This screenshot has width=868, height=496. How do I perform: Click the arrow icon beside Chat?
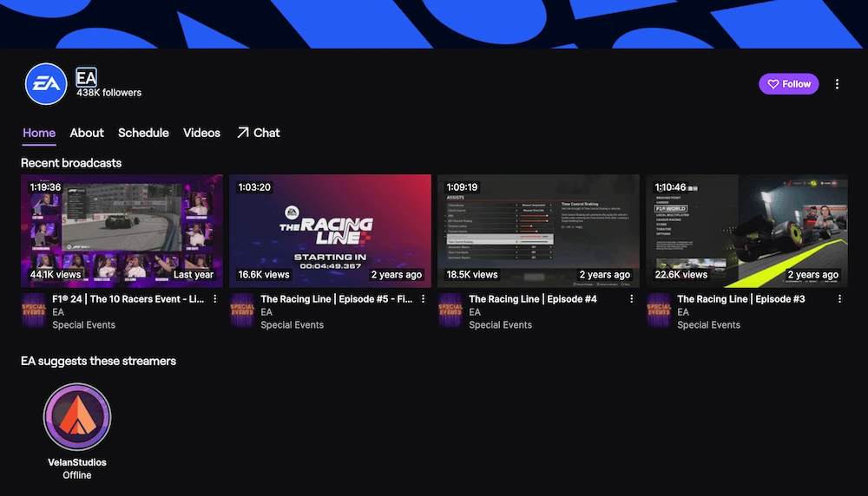click(242, 133)
